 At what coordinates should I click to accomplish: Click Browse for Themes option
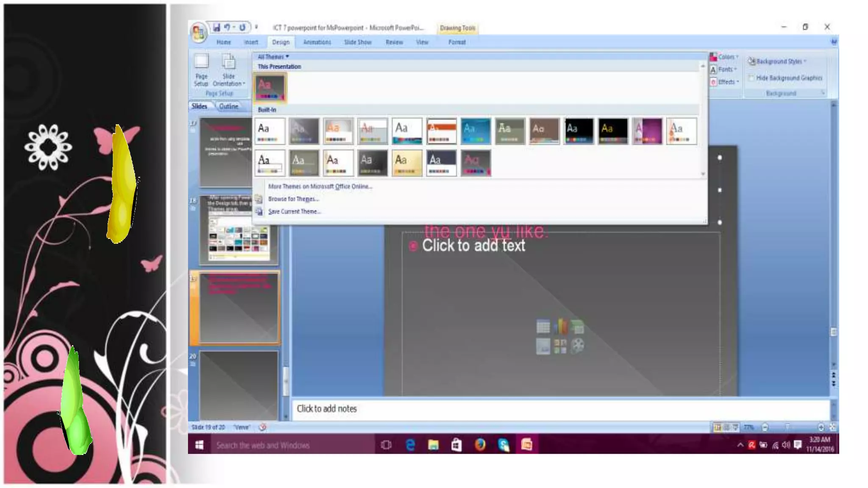point(293,199)
